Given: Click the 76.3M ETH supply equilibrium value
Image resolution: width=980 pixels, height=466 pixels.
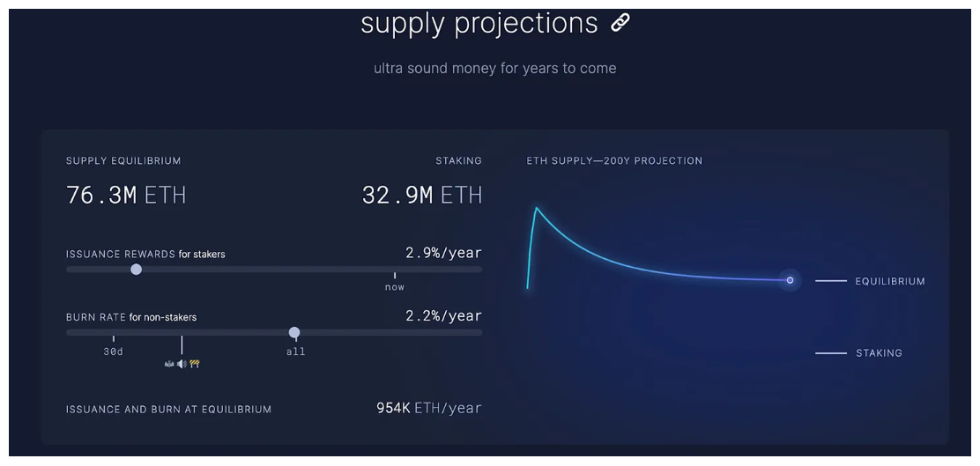Looking at the screenshot, I should (x=126, y=195).
